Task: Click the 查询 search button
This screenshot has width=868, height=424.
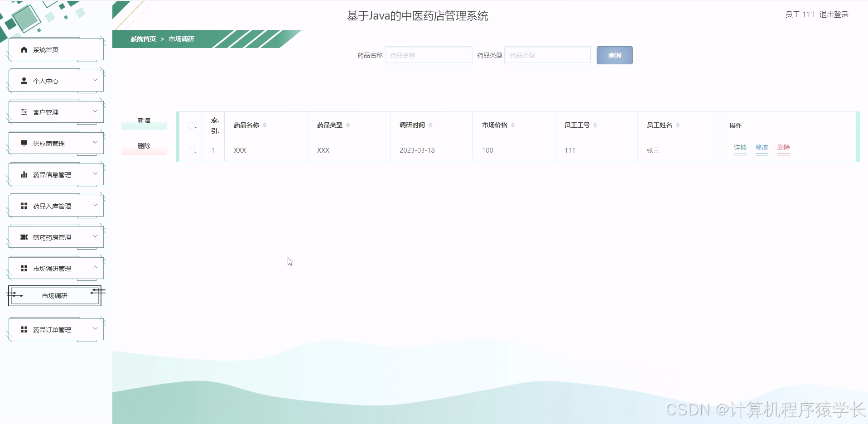Action: (614, 55)
